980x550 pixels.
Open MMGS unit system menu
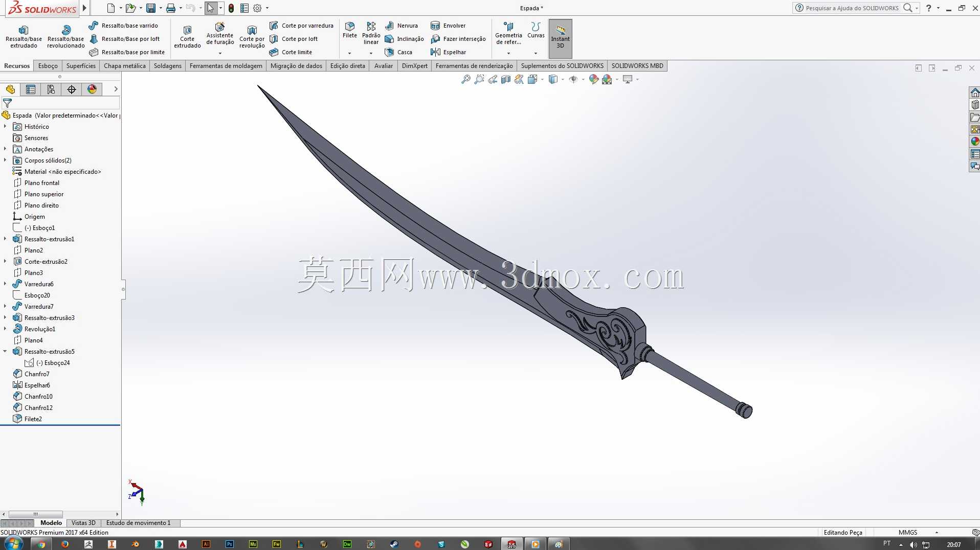tap(918, 532)
